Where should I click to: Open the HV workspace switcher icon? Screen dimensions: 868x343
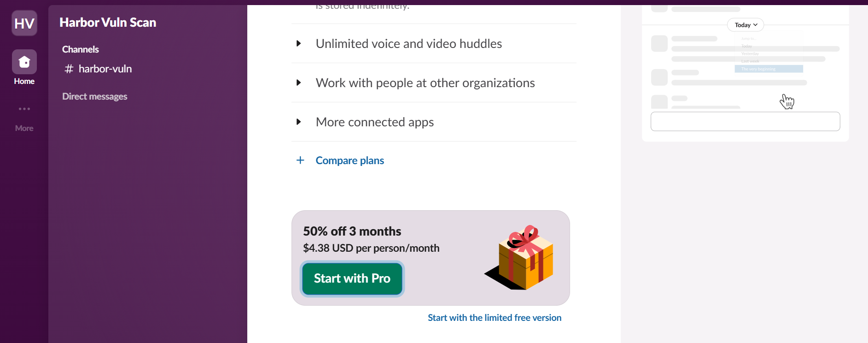[24, 23]
